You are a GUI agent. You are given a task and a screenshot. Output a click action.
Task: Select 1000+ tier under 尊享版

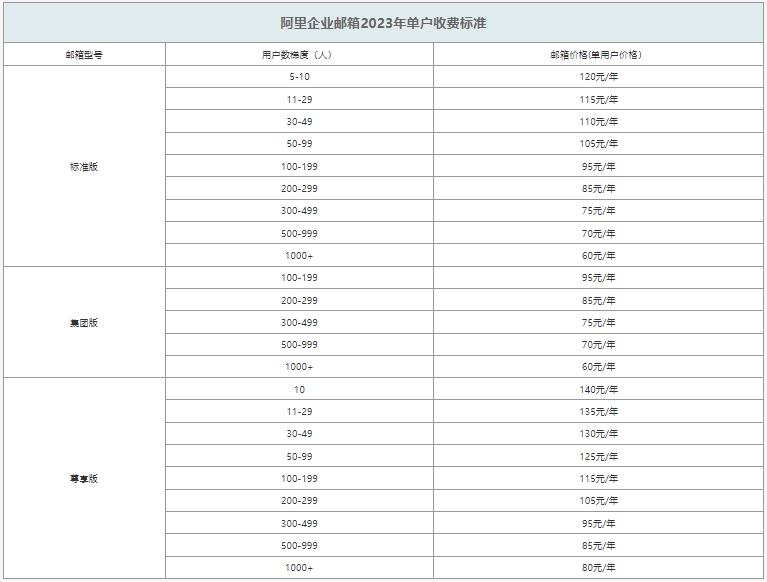[x=299, y=568]
